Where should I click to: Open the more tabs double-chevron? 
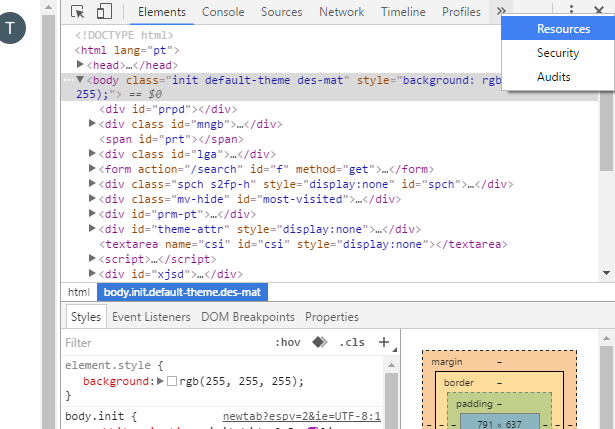coord(501,10)
